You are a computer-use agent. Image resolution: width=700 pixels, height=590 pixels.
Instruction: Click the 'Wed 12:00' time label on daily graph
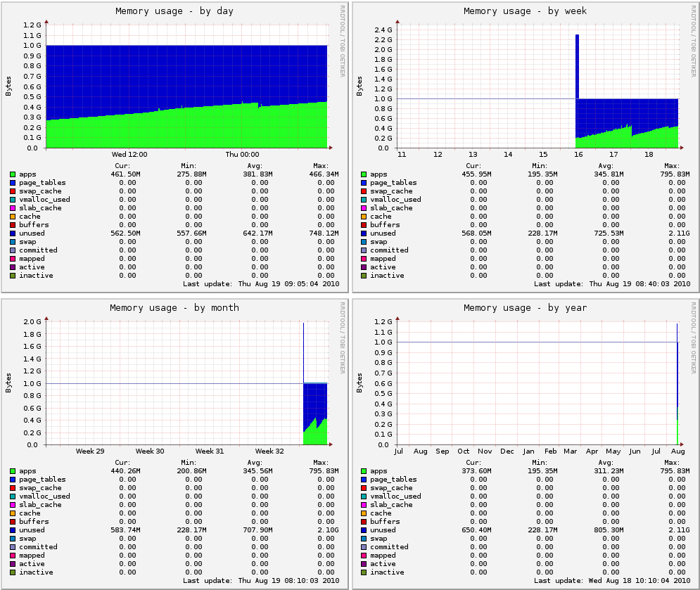coord(129,155)
